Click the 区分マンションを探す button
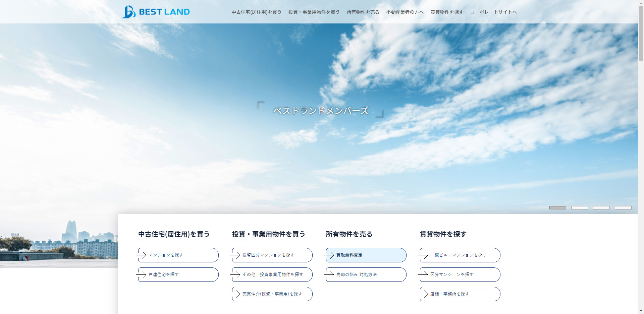 pyautogui.click(x=460, y=275)
